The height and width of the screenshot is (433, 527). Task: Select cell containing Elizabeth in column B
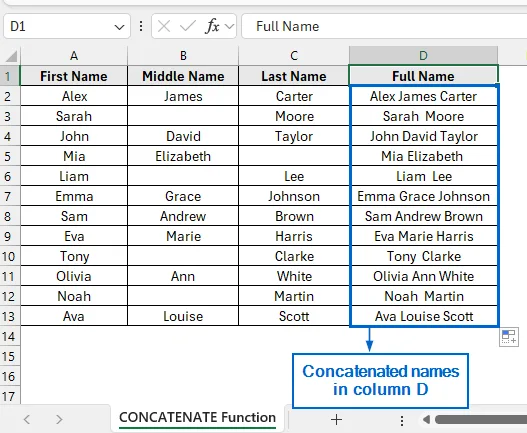pos(183,156)
